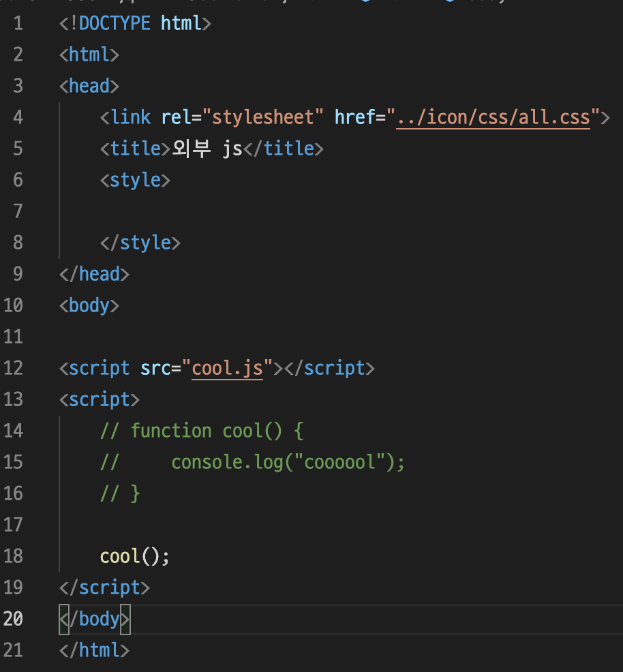Image resolution: width=623 pixels, height=672 pixels.
Task: Click the opening script tag on line 13
Action: (x=100, y=399)
